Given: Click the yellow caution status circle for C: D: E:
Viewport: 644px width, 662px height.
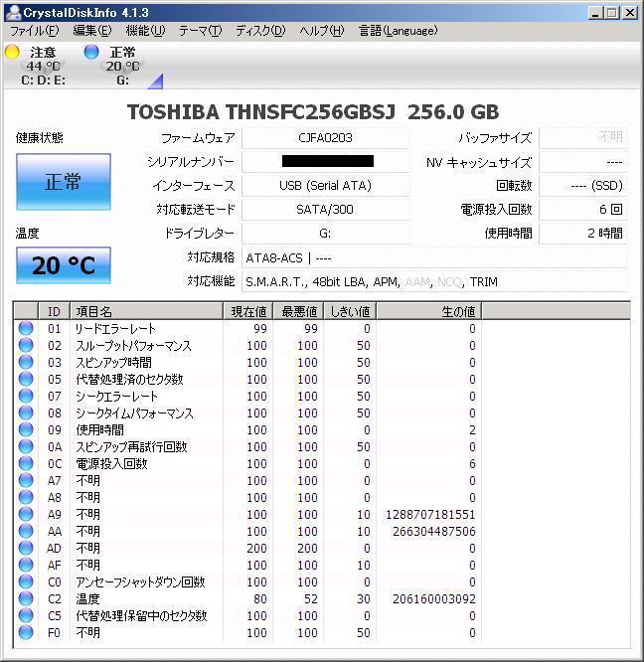Looking at the screenshot, I should click(12, 52).
